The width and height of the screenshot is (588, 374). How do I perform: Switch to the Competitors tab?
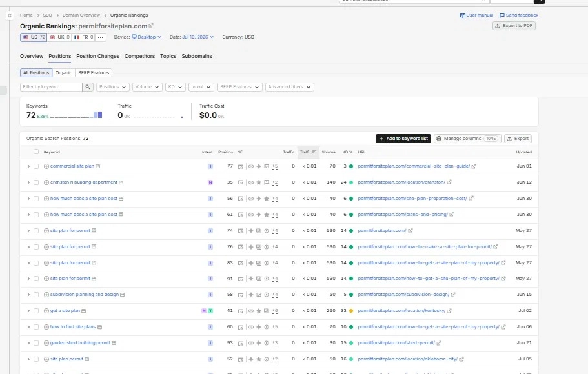click(x=139, y=56)
